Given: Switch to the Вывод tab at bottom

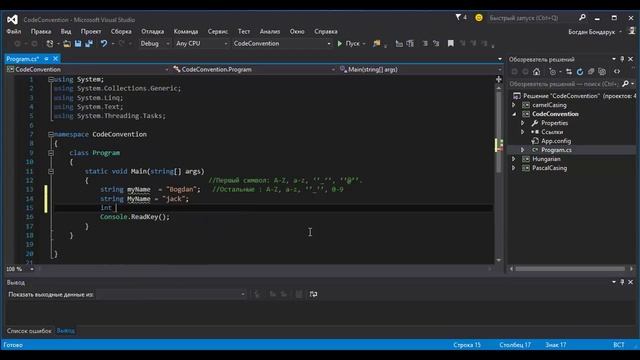Looking at the screenshot, I should (x=66, y=331).
